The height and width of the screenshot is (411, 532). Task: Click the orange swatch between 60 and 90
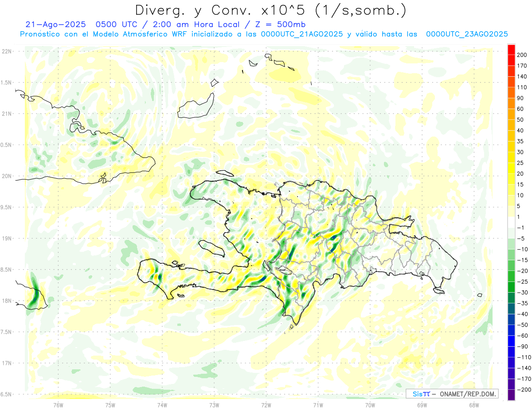(x=511, y=103)
